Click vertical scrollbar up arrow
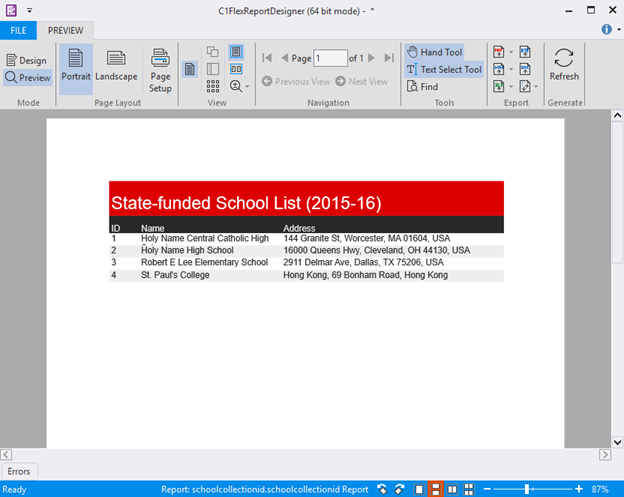The width and height of the screenshot is (624, 497). click(617, 116)
